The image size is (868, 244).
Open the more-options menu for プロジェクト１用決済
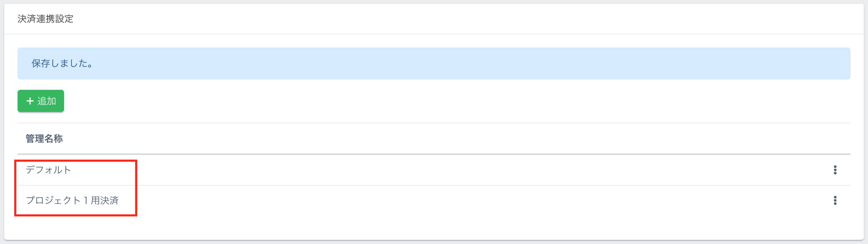[835, 201]
